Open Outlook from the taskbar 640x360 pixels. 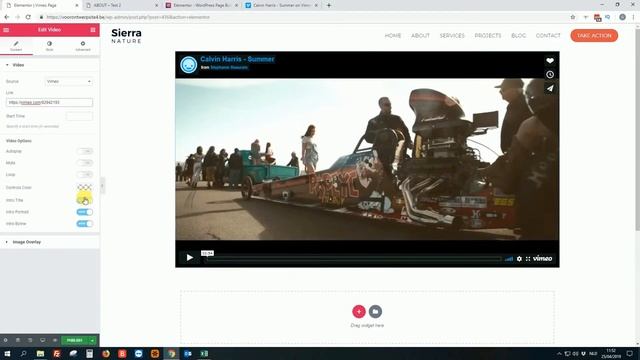coord(188,353)
